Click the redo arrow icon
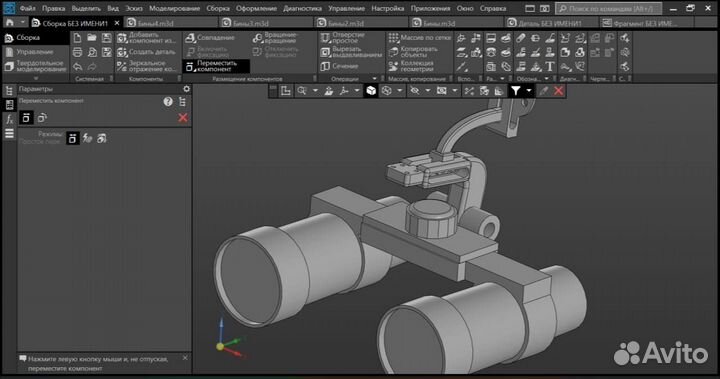720x379 pixels. point(92,67)
